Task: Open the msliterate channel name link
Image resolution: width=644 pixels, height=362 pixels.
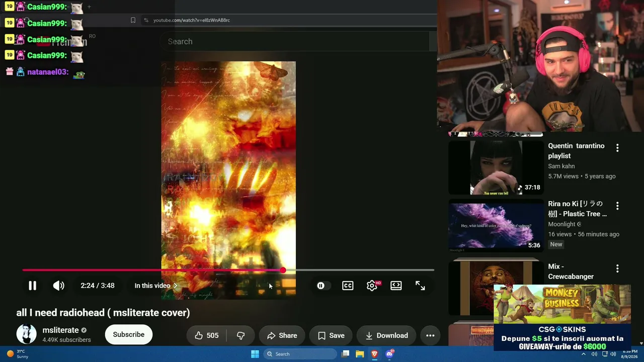Action: [x=60, y=330]
